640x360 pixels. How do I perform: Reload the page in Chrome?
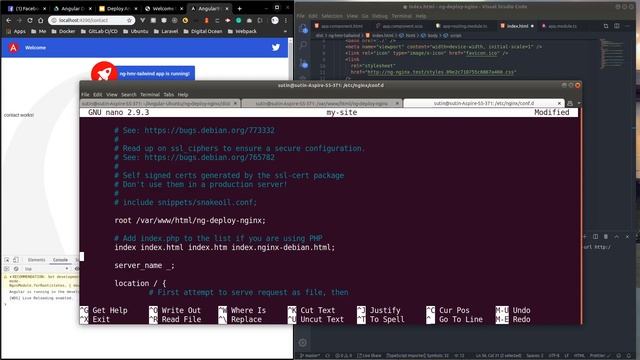[30, 20]
